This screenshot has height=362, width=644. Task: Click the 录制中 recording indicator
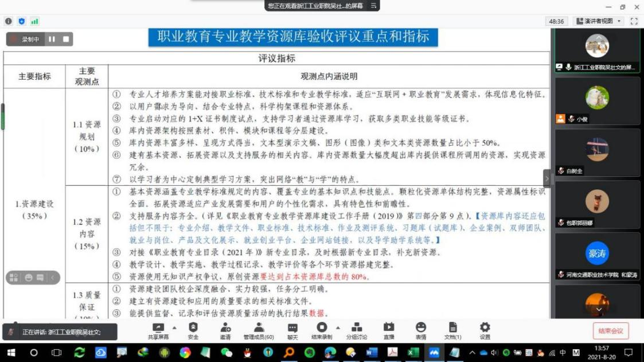click(x=25, y=39)
